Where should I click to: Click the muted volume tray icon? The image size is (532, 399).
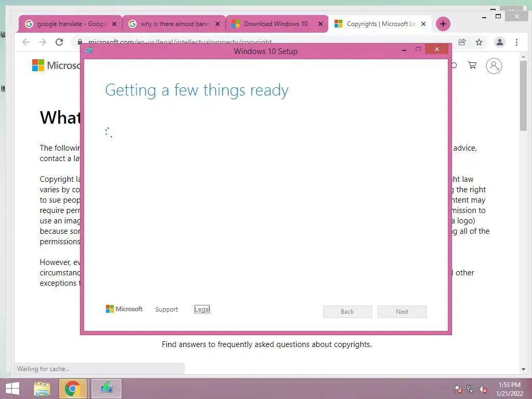pos(483,389)
